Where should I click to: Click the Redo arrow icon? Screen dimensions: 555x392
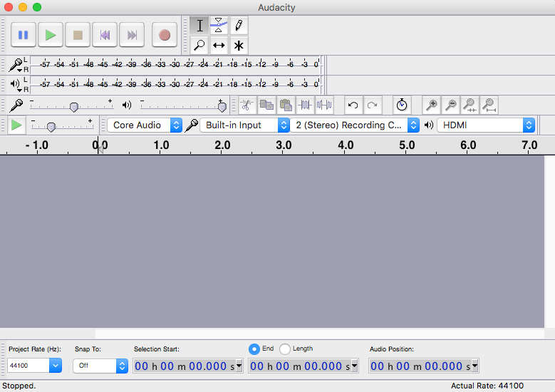tap(372, 105)
